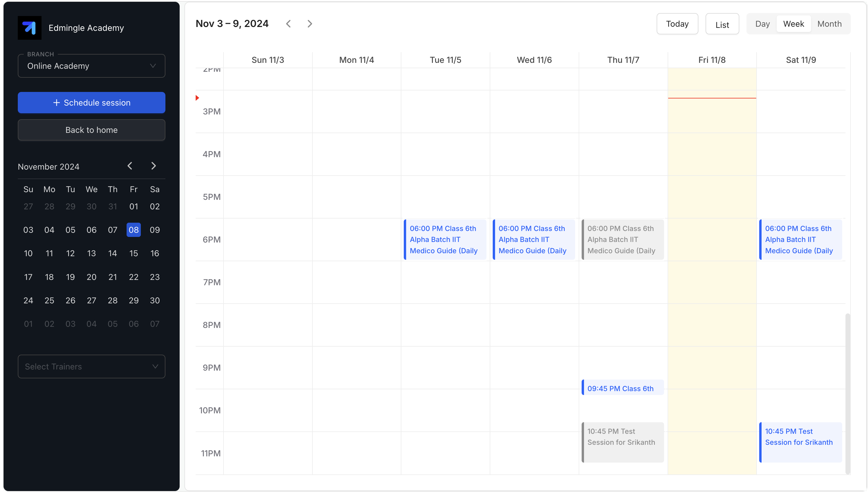
Task: Click the red current-time arrow marker
Action: [197, 98]
